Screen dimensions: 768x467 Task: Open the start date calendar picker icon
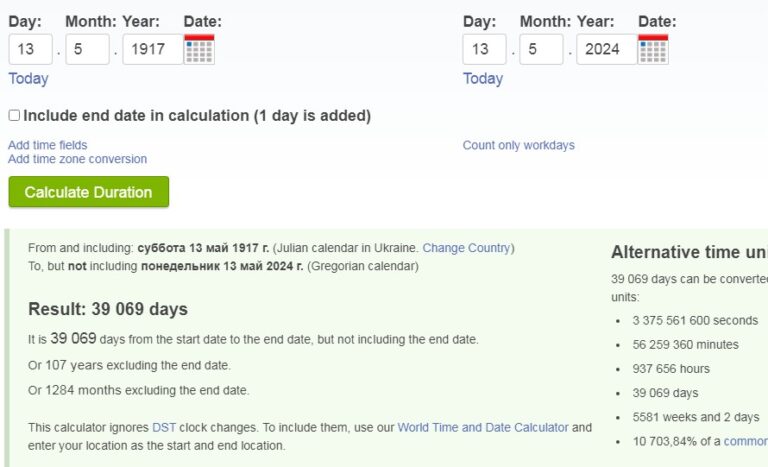[x=199, y=49]
